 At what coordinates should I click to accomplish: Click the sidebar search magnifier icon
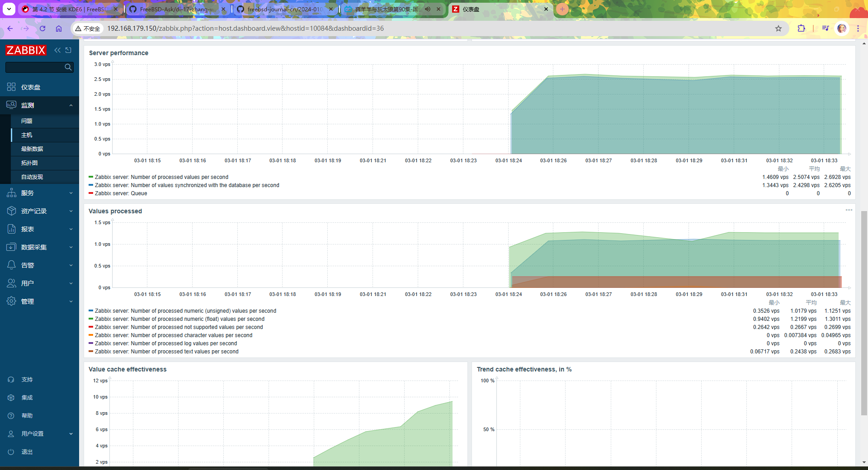tap(68, 67)
